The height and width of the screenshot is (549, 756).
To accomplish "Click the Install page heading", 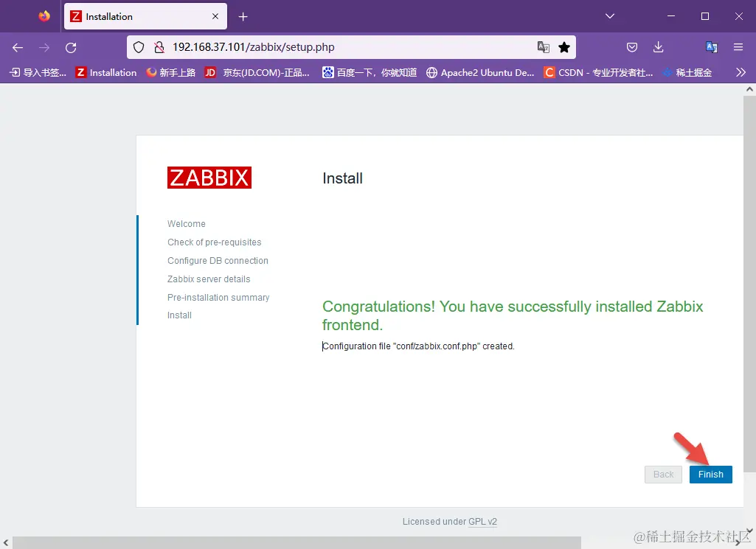I will coord(342,178).
